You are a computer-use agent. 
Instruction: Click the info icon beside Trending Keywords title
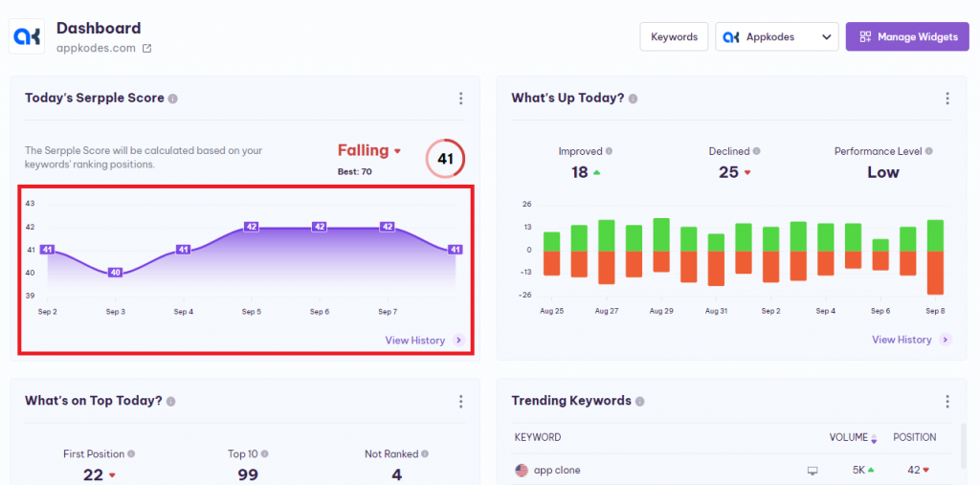point(639,402)
